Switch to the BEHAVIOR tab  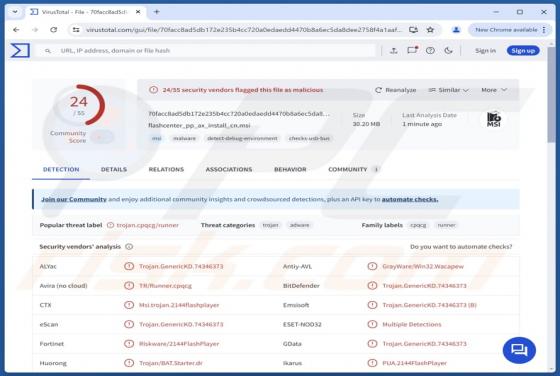290,169
